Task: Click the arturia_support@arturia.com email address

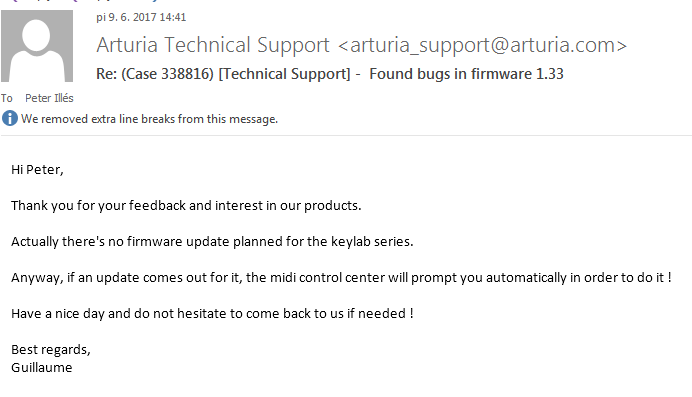Action: coord(482,45)
